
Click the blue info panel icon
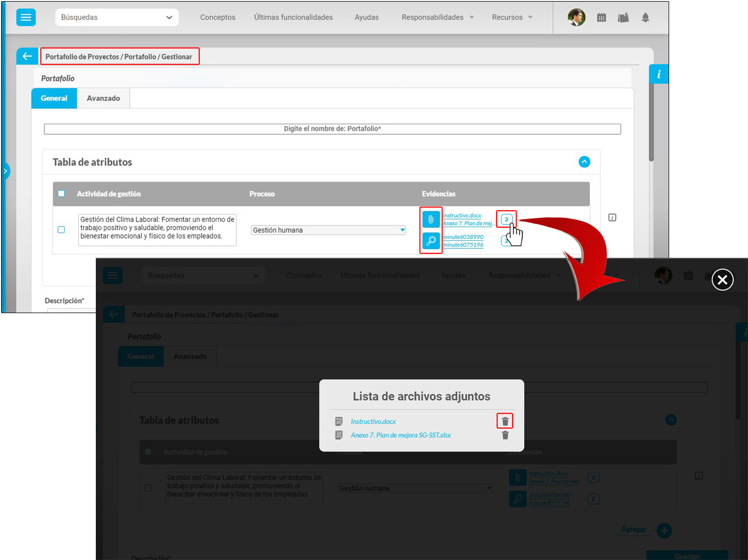[658, 74]
